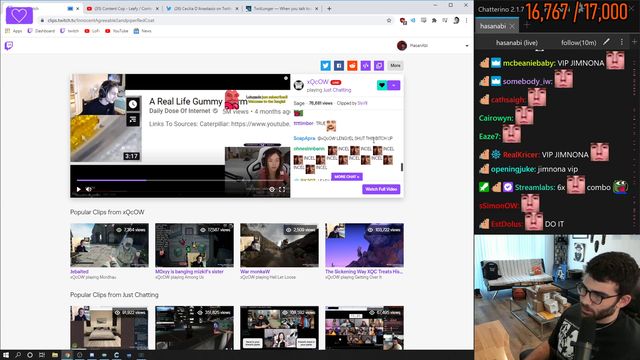The image size is (640, 360).
Task: Play the xQcOW clip
Action: click(78, 189)
